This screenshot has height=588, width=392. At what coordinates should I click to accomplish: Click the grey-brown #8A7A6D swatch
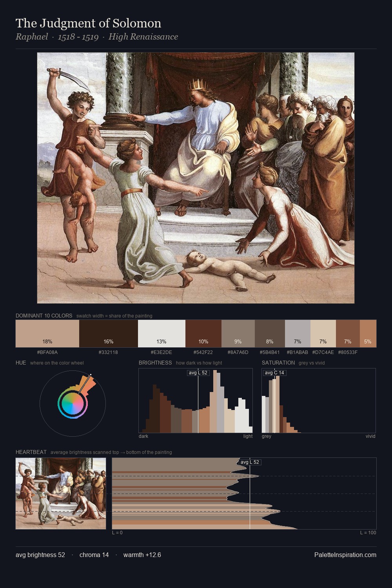[x=238, y=334]
